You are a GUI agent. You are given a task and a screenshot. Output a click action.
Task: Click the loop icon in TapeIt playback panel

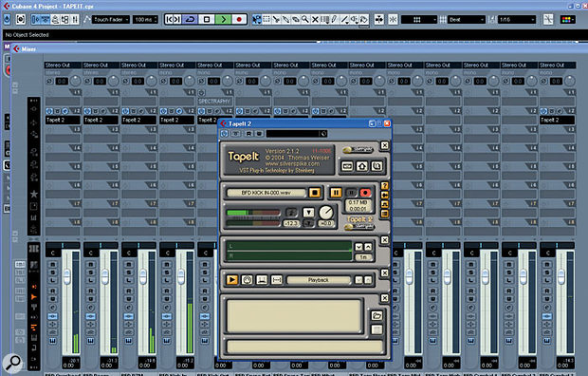coord(247,280)
